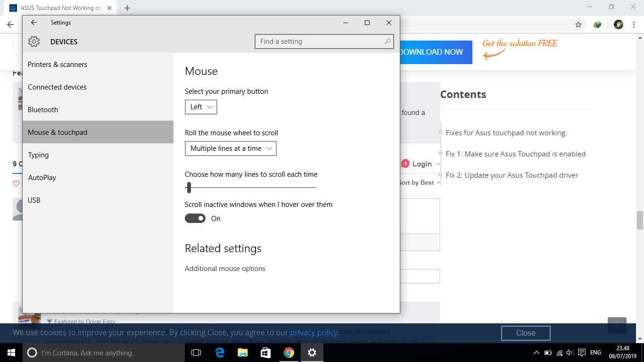Open the Bluetooth settings section
This screenshot has width=644, height=362.
tap(43, 110)
